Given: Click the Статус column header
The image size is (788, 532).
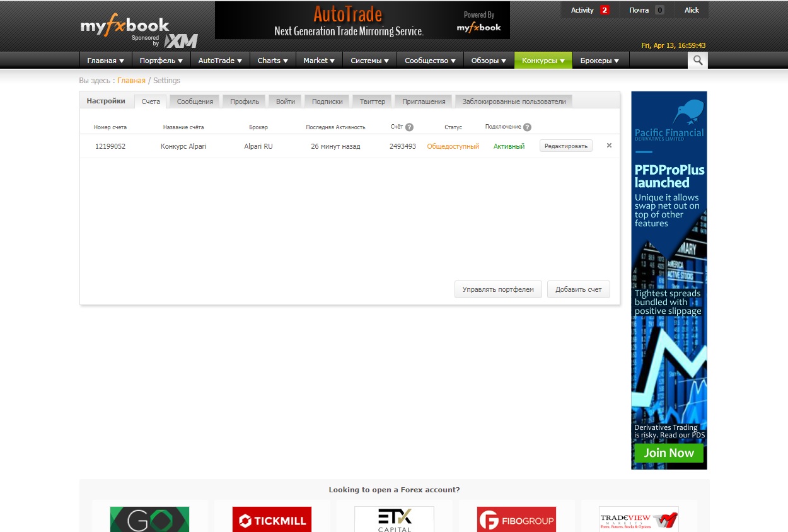Looking at the screenshot, I should (453, 127).
